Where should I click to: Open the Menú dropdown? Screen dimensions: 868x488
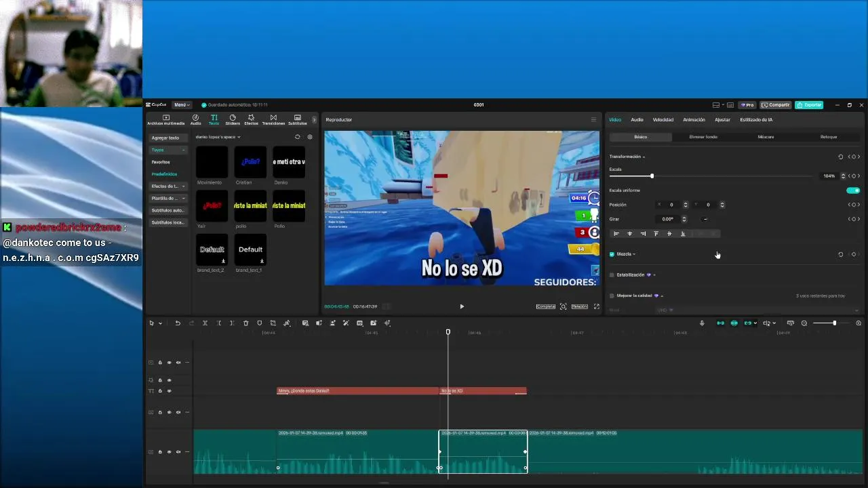181,105
